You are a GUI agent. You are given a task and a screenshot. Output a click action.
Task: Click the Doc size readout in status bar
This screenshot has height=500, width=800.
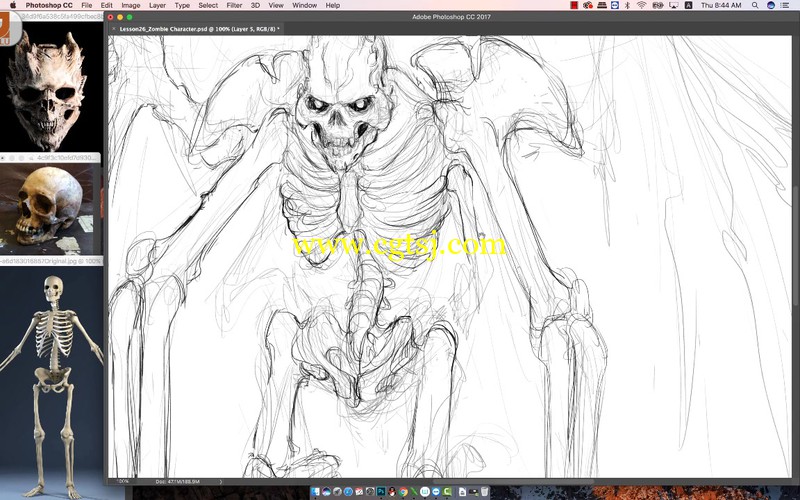(x=178, y=481)
